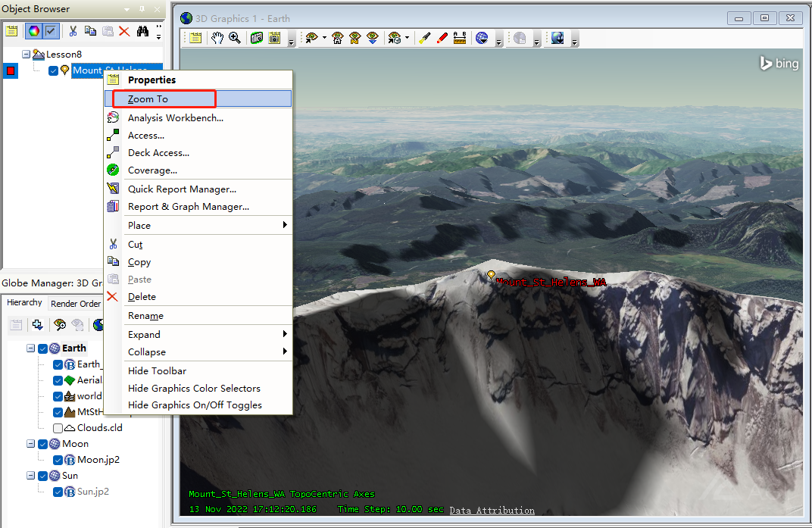Click the grab globe hand tool
Screen dimensions: 812x528
217,38
